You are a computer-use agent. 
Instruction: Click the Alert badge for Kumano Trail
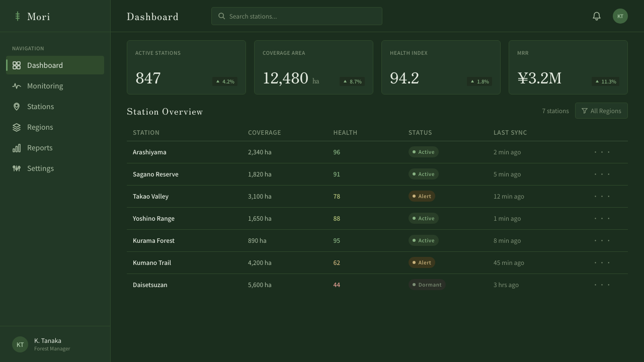coord(422,262)
